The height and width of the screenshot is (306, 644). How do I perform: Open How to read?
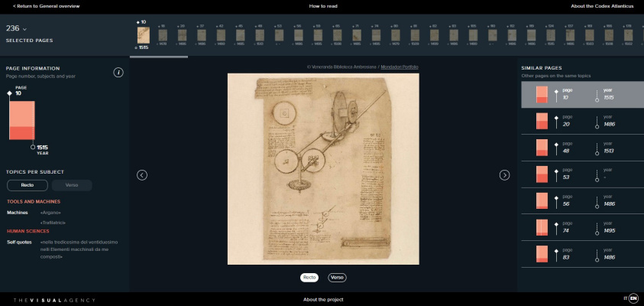click(323, 6)
